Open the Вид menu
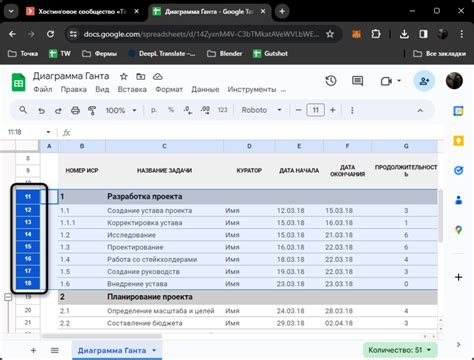The width and height of the screenshot is (474, 360). pyautogui.click(x=102, y=89)
